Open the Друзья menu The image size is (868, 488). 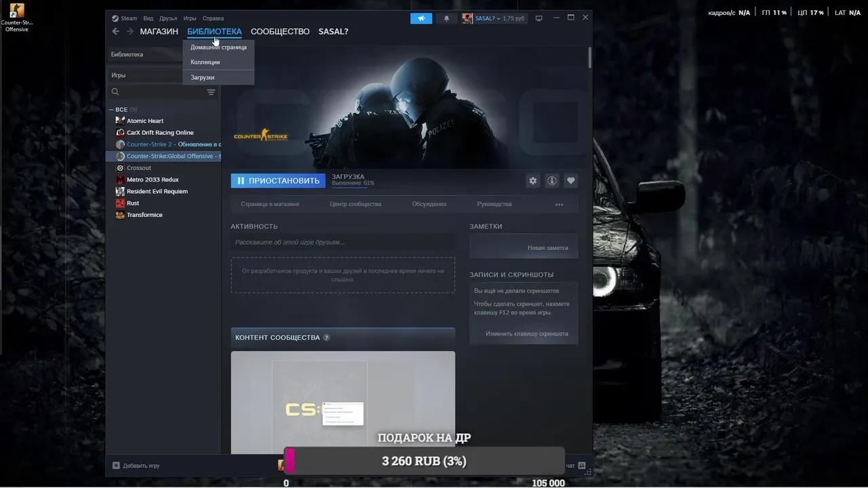pos(167,18)
